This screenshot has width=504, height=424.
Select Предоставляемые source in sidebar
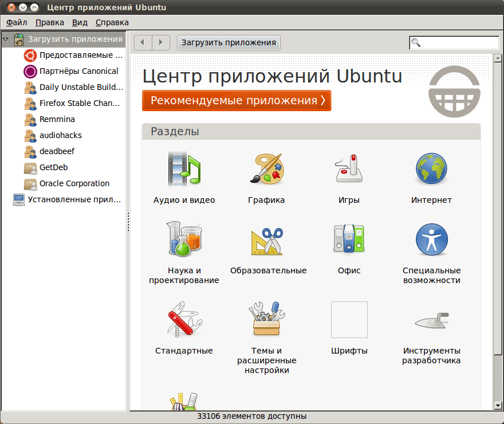[64, 55]
